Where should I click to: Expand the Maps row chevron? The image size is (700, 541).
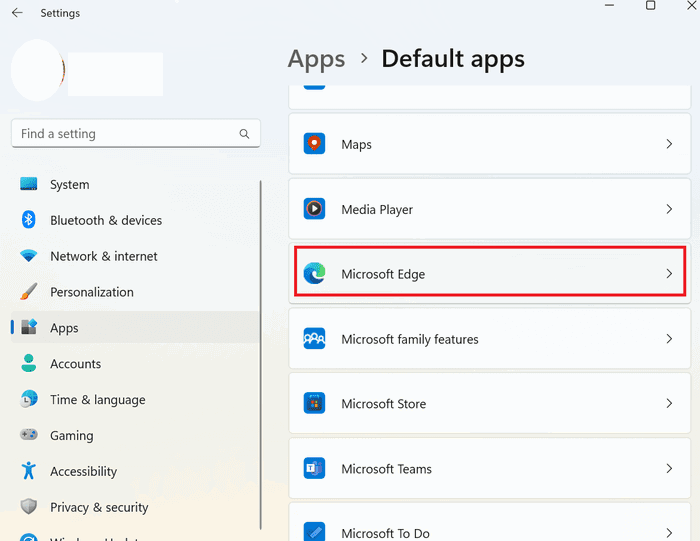(669, 144)
